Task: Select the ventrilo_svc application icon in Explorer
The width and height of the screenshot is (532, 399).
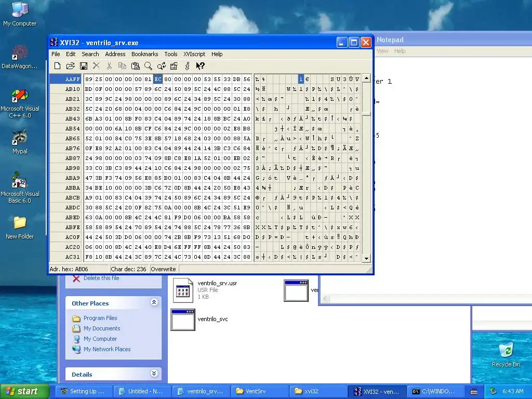Action: coord(183,320)
